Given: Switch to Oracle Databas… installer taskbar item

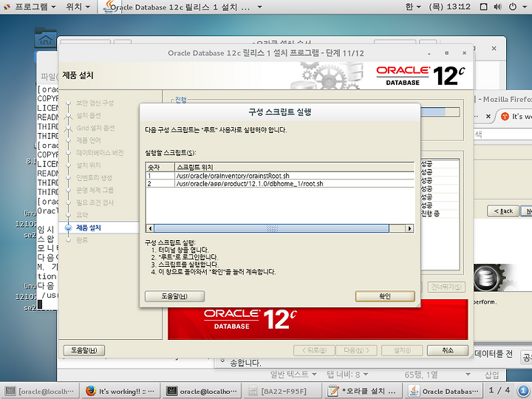Looking at the screenshot, I should tap(443, 391).
